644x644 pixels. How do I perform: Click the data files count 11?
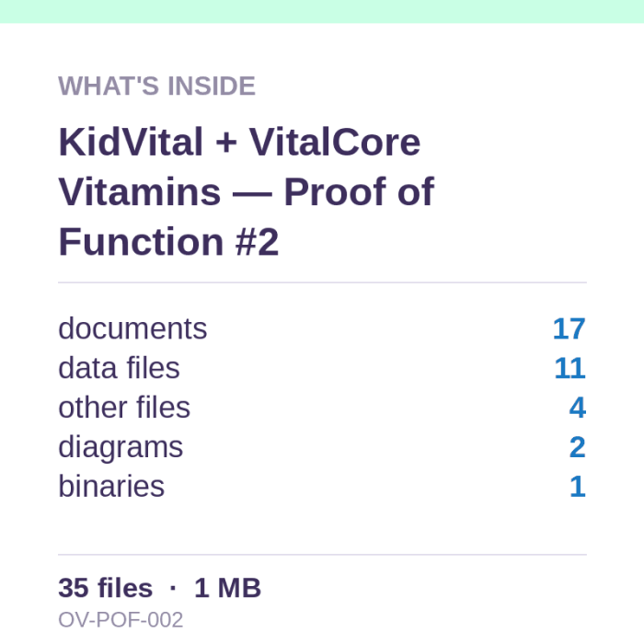click(x=569, y=368)
